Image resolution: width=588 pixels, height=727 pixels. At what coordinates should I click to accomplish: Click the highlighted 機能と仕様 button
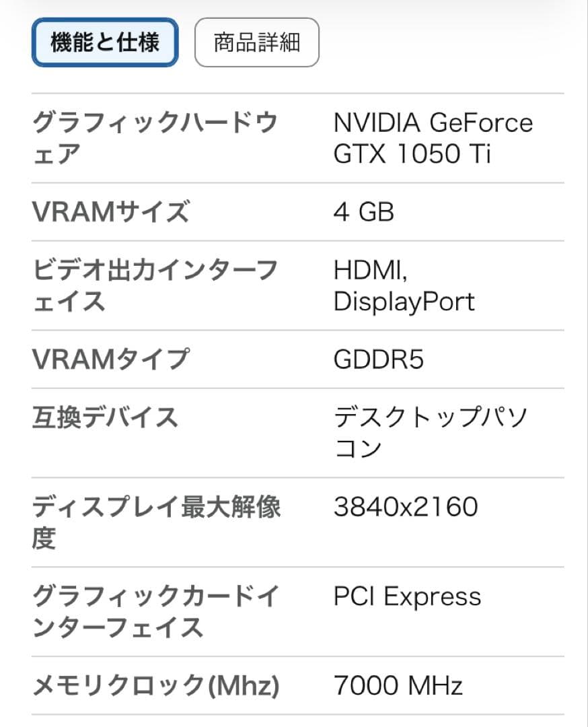pos(104,42)
